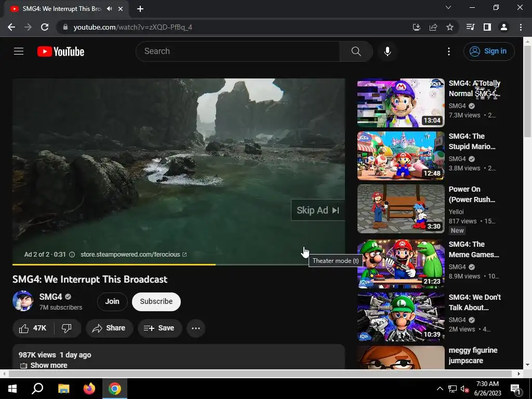Open the 'A Totally Normal SMG4' thumbnail

pos(401,103)
